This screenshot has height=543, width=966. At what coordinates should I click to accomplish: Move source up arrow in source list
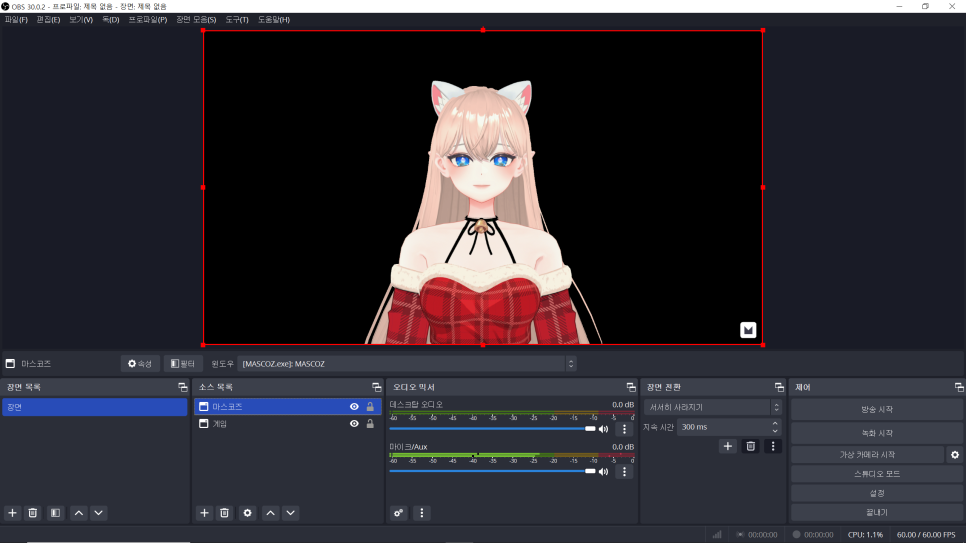[x=270, y=513]
